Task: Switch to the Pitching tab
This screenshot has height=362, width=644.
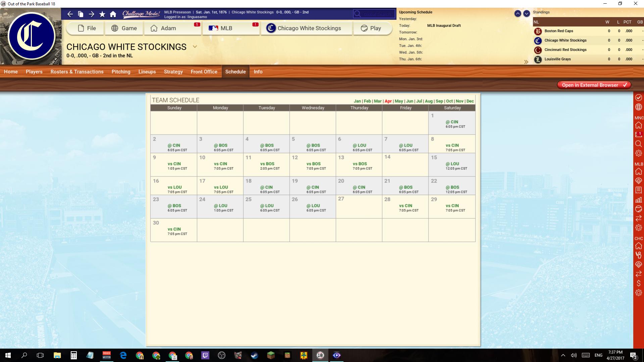Action: [121, 72]
